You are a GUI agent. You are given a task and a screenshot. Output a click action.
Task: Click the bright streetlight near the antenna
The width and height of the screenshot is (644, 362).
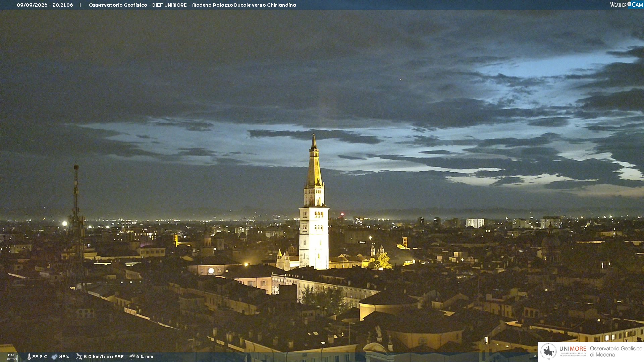click(x=64, y=224)
